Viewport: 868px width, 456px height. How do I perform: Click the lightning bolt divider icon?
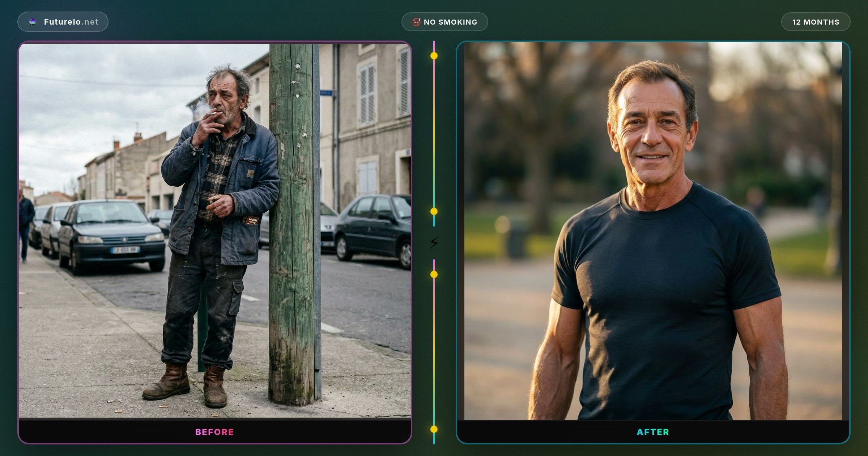click(x=434, y=242)
